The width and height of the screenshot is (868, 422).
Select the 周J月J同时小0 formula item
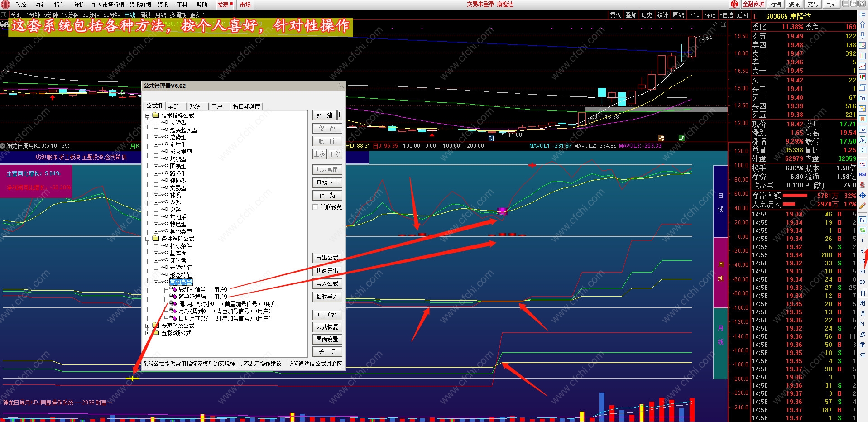tap(229, 304)
